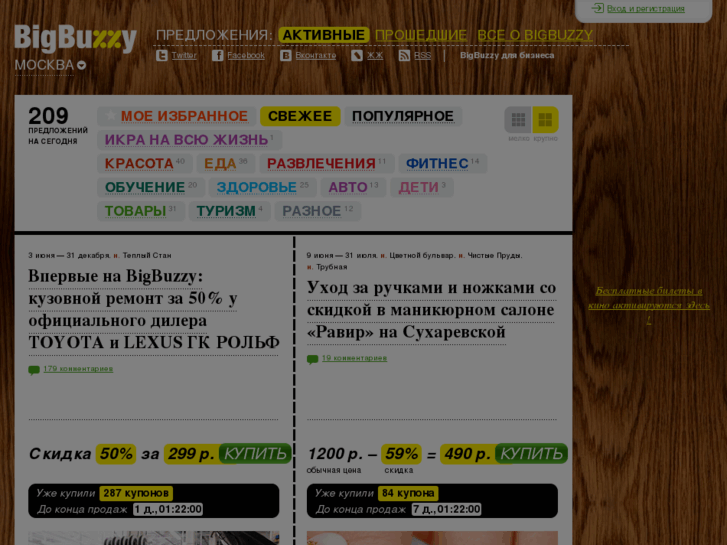Click the BigBuzzy logo

coord(76,38)
